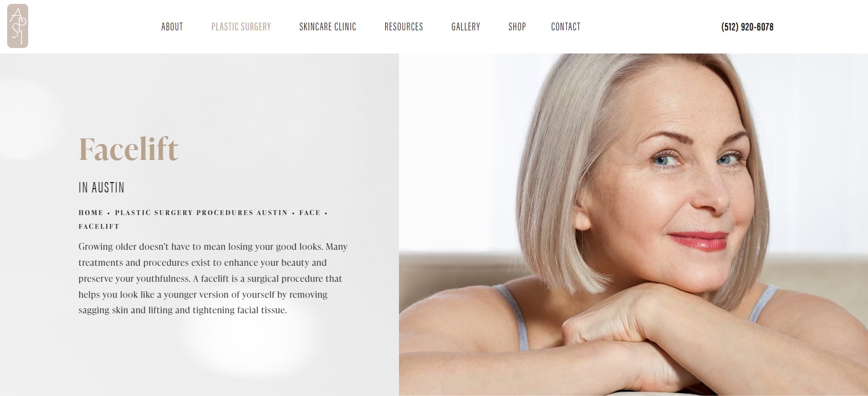Image resolution: width=868 pixels, height=396 pixels.
Task: Click the Facelift breadcrumb item
Action: 99,226
